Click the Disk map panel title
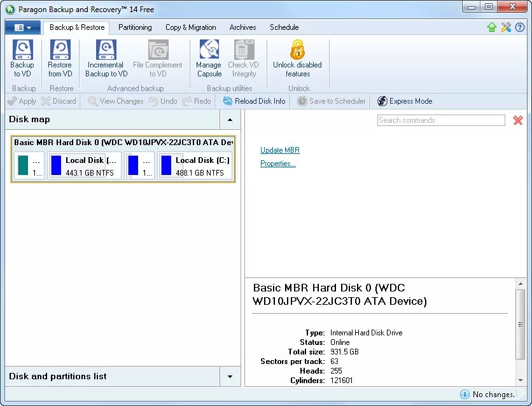The height and width of the screenshot is (406, 532). [29, 120]
